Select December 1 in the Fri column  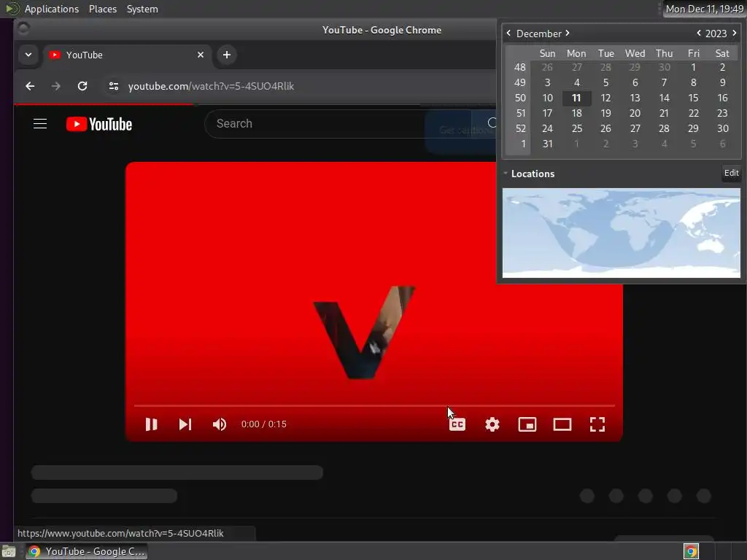pos(693,67)
